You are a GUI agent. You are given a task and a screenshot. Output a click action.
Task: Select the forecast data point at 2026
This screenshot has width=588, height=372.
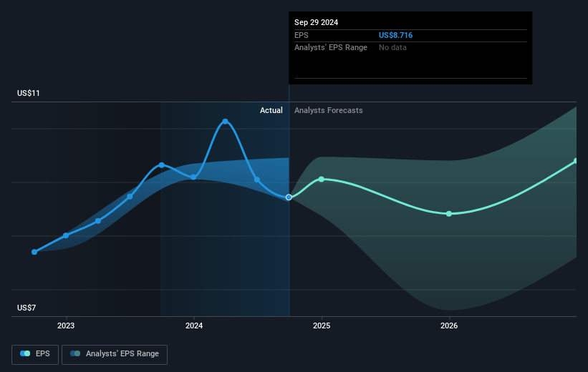click(x=449, y=214)
